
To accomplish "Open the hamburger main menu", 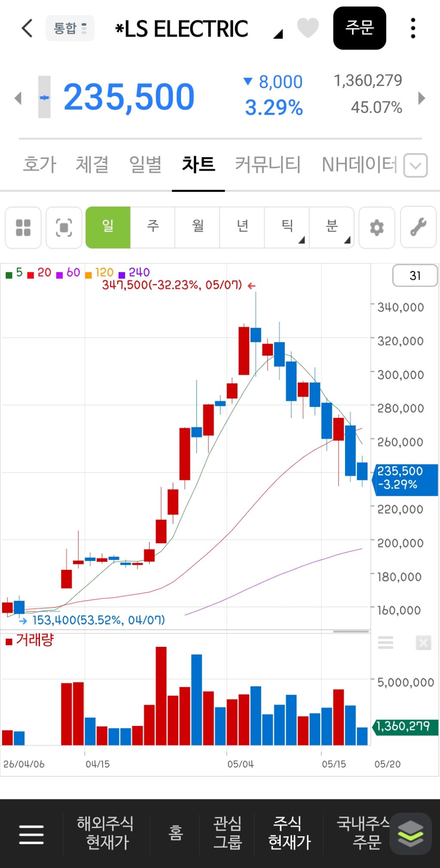I will pyautogui.click(x=31, y=834).
